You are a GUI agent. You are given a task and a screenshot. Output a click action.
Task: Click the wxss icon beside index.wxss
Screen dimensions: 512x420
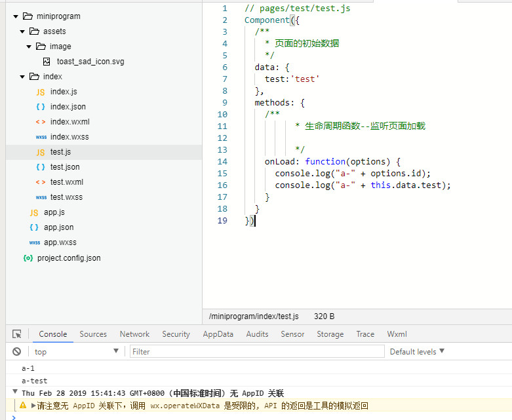[x=41, y=137]
